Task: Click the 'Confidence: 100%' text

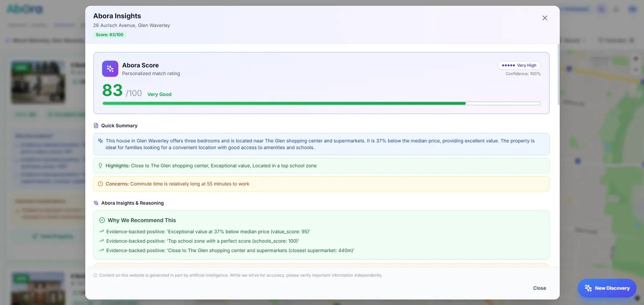Action: [x=523, y=74]
